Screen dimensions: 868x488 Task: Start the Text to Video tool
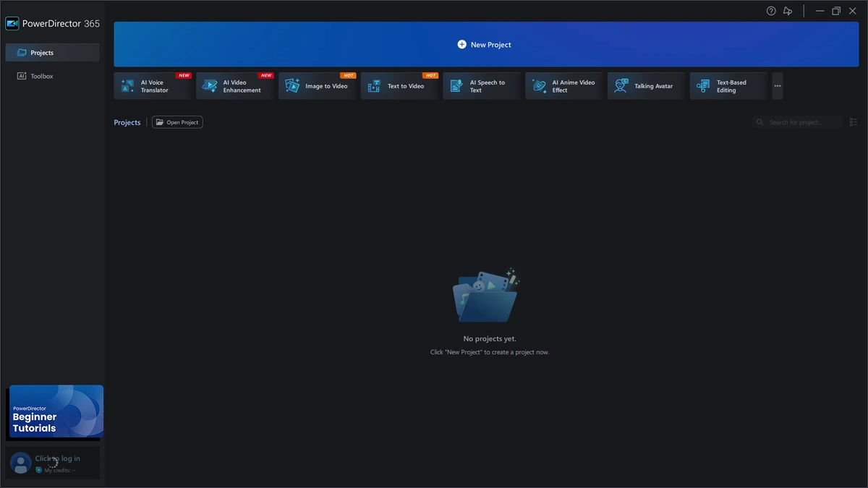coord(400,86)
